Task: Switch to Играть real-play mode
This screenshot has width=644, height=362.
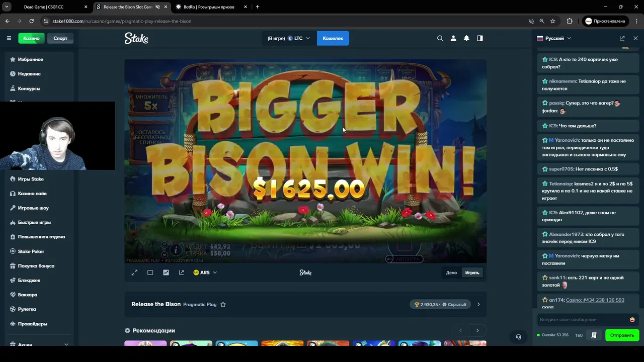Action: 472,273
